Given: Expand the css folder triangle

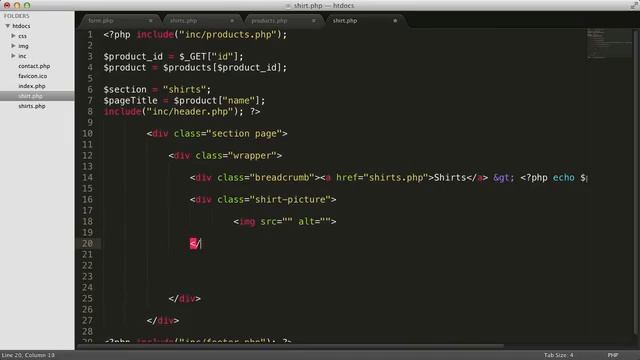Looking at the screenshot, I should [x=13, y=36].
